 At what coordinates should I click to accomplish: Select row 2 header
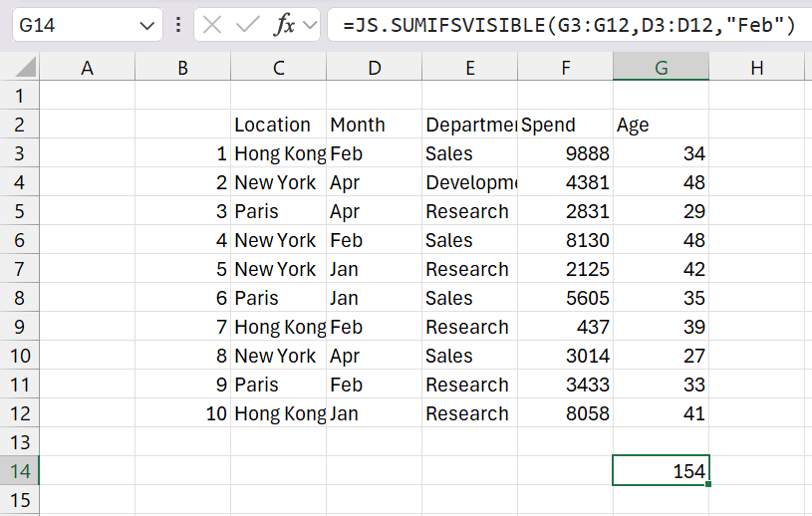coord(19,125)
